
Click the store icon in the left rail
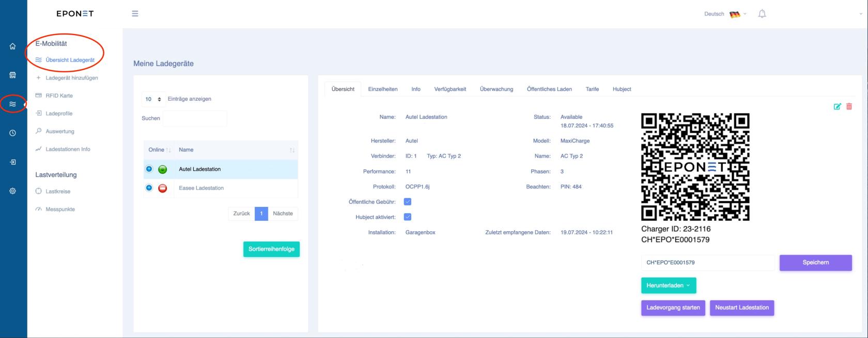13,75
